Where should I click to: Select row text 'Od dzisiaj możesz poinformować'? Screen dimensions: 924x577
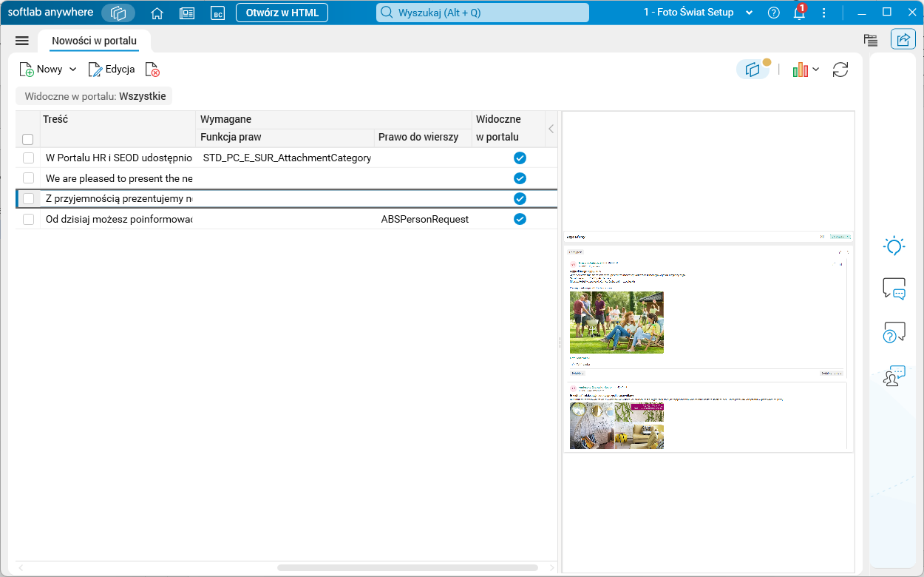[x=119, y=219]
